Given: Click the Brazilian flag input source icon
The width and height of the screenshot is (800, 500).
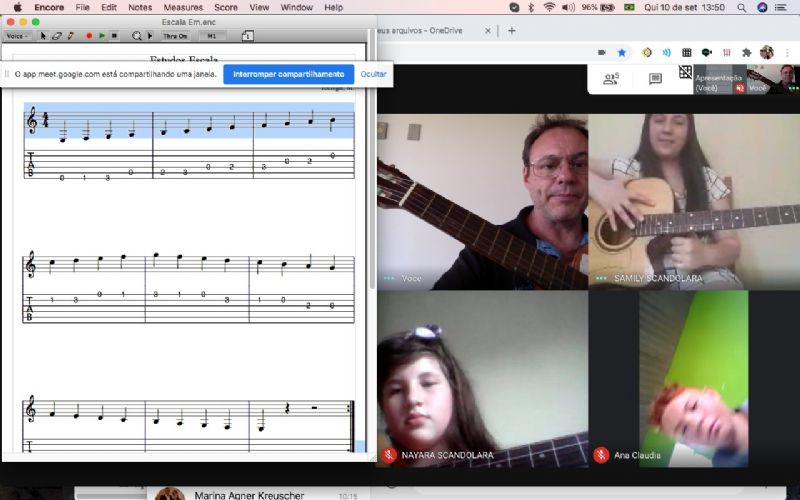Looking at the screenshot, I should pyautogui.click(x=630, y=8).
